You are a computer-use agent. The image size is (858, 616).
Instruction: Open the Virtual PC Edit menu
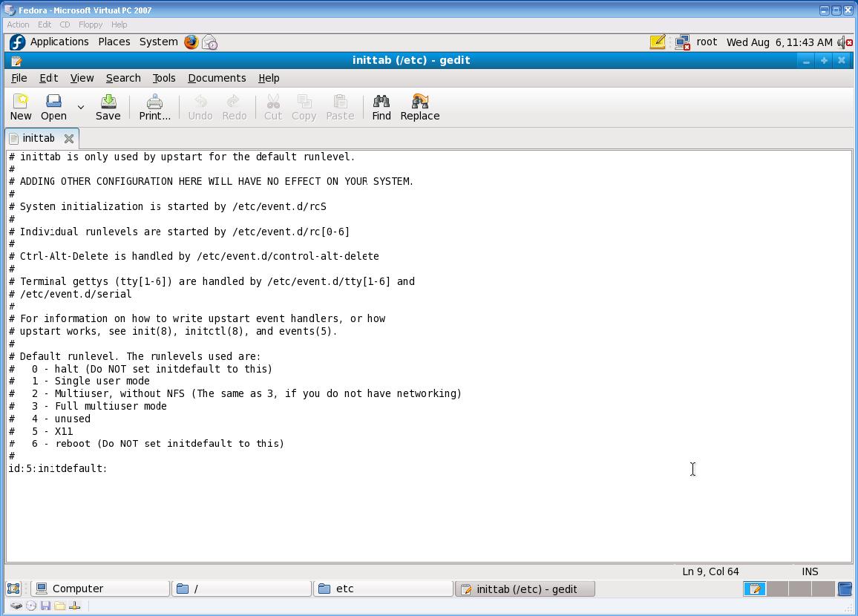click(45, 24)
